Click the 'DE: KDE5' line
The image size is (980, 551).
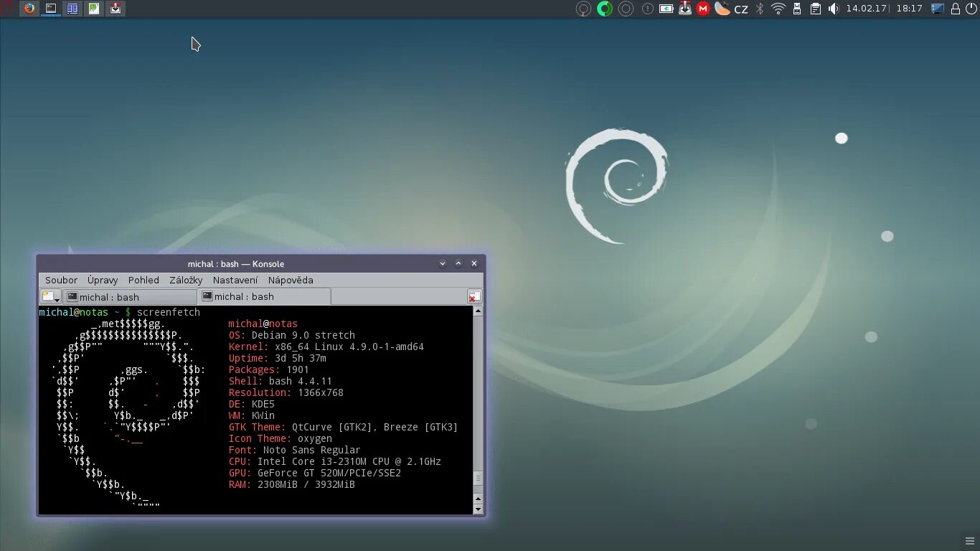tap(252, 404)
